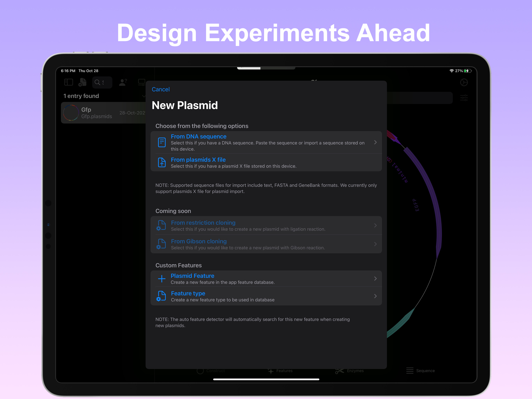Viewport: 532px width, 399px height.
Task: Select From restriction cloning option
Action: [266, 225]
